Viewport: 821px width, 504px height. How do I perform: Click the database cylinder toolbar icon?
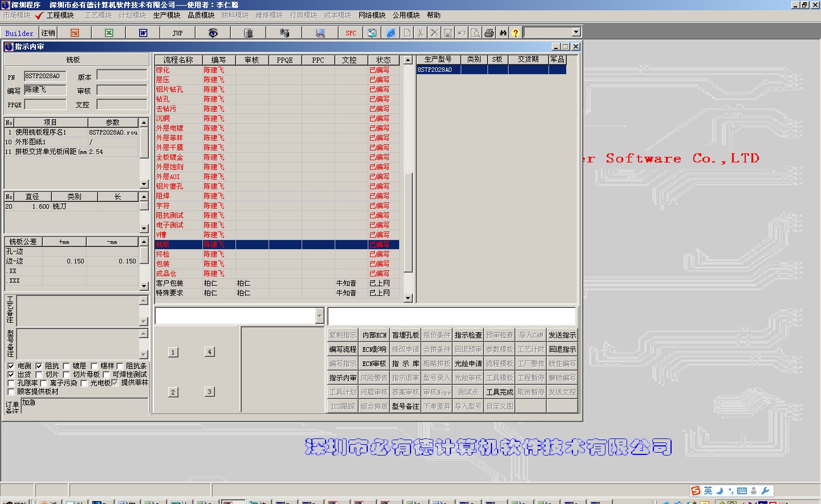248,33
